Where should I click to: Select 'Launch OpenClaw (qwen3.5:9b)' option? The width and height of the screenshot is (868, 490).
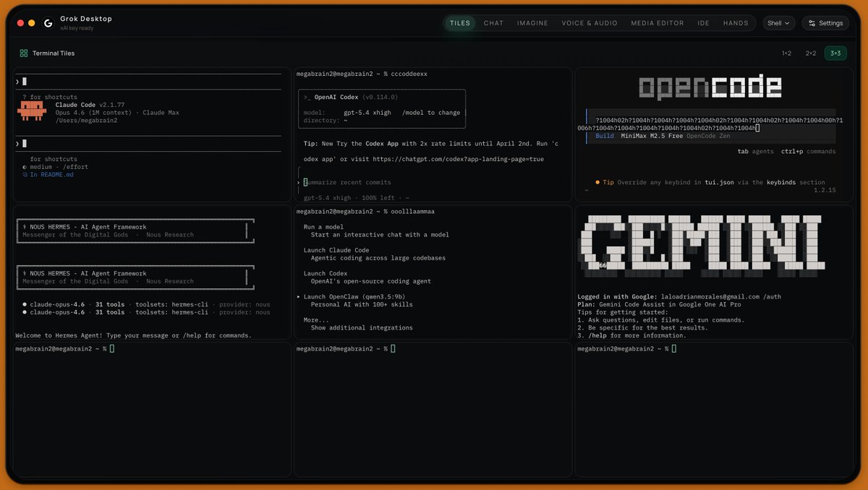pyautogui.click(x=354, y=296)
